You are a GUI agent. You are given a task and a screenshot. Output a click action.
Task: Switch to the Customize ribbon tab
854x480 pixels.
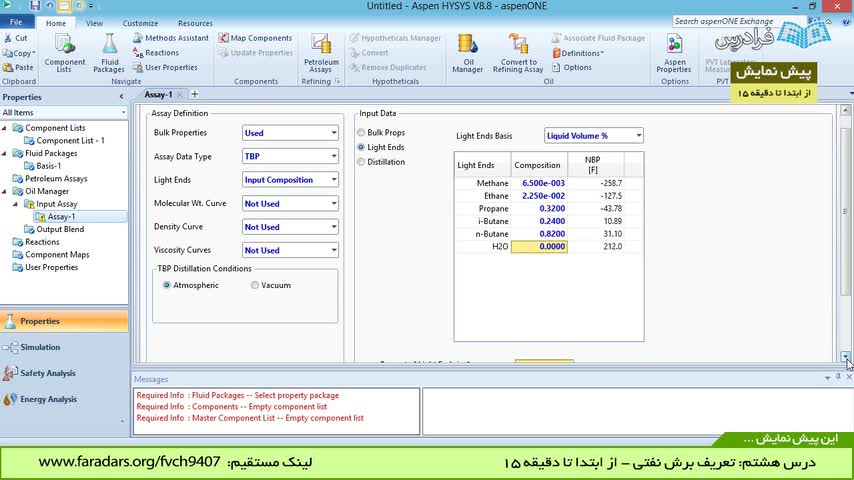[140, 23]
